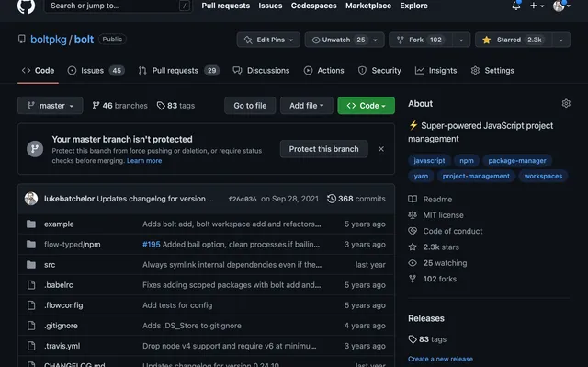Open the user avatar menu

click(x=561, y=6)
